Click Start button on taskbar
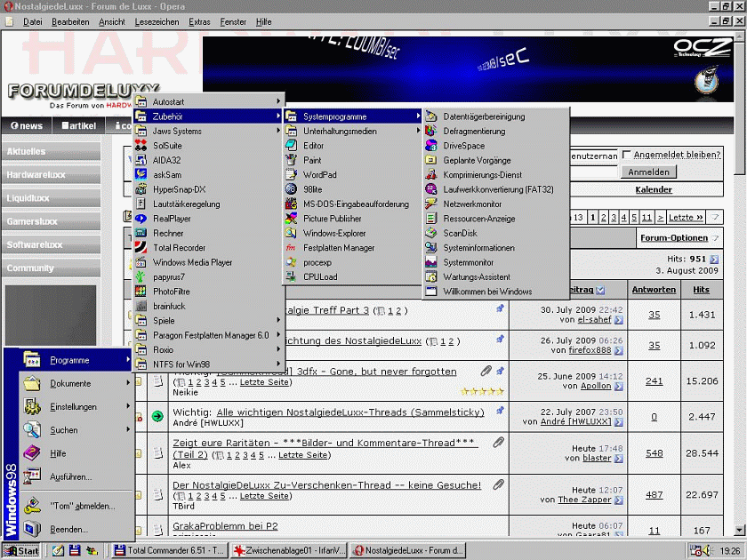 click(22, 551)
